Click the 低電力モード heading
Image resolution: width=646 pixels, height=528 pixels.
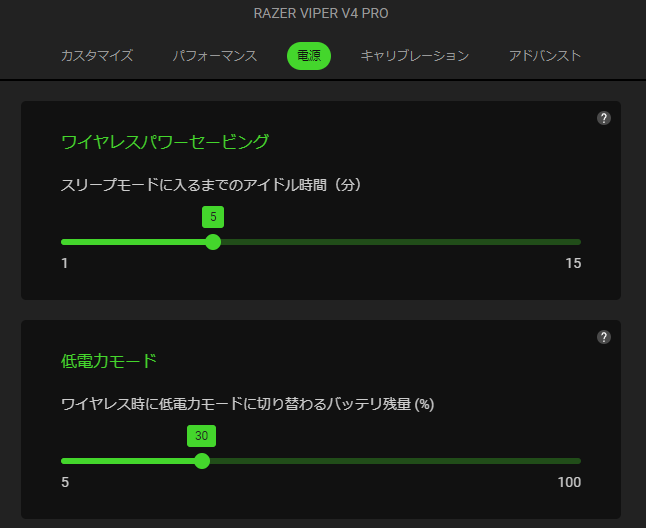pos(109,361)
